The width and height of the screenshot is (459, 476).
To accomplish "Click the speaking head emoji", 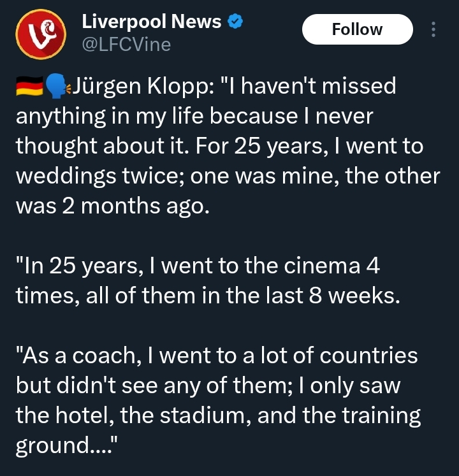I will (57, 87).
